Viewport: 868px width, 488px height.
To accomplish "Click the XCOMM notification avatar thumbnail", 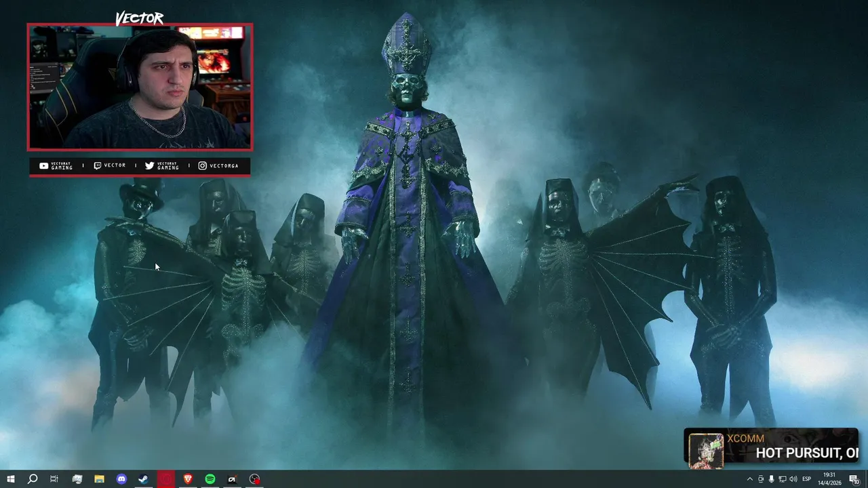I will (x=706, y=451).
